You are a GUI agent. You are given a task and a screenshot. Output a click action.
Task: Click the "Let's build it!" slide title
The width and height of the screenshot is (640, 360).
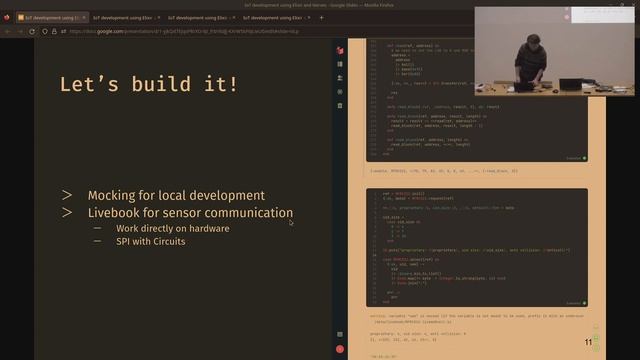pyautogui.click(x=149, y=84)
